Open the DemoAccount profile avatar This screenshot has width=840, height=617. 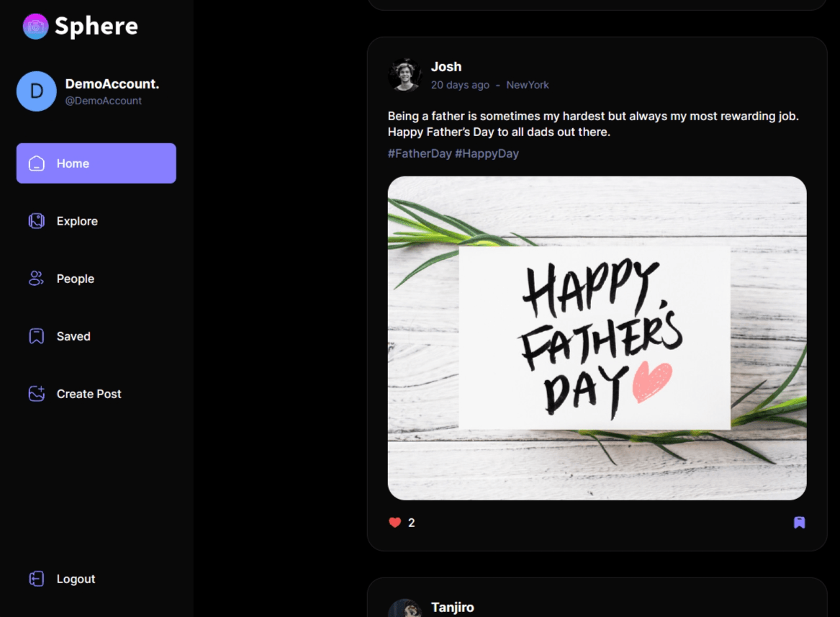click(37, 91)
